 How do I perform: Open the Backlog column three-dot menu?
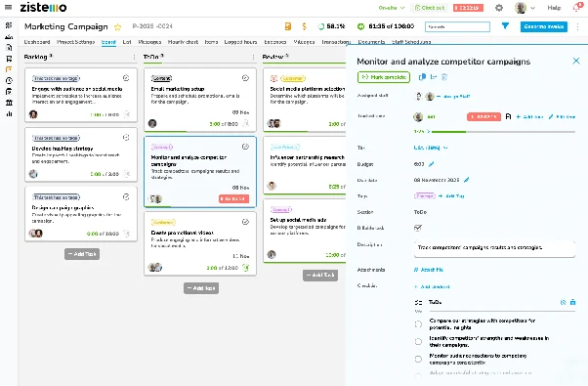coord(134,57)
